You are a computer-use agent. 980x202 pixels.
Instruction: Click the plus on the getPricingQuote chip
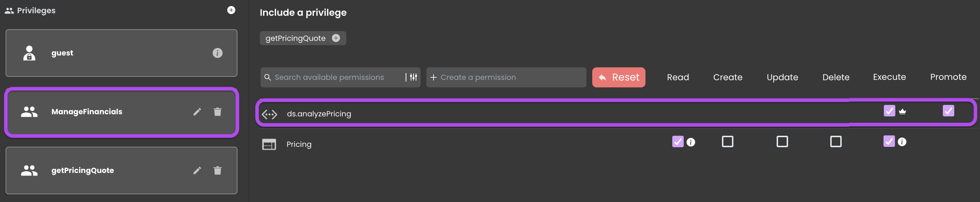[x=336, y=38]
